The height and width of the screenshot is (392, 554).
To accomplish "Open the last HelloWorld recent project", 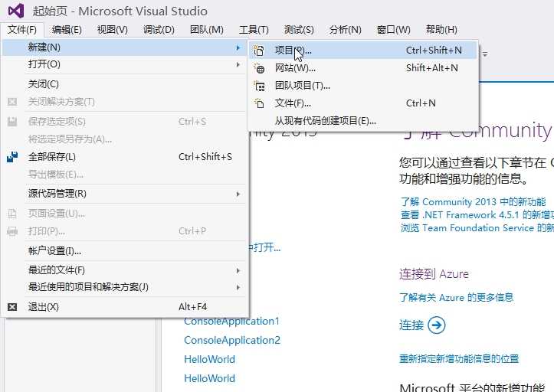I will click(209, 378).
